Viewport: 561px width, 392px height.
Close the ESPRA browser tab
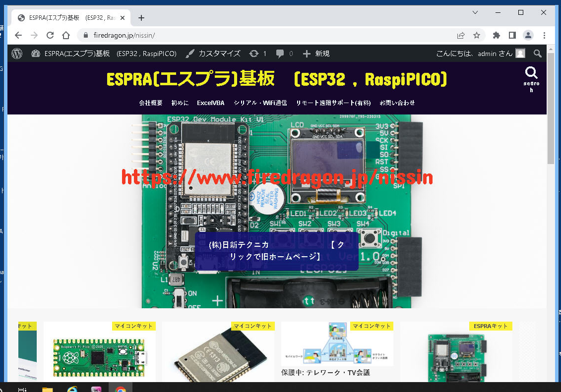[123, 18]
